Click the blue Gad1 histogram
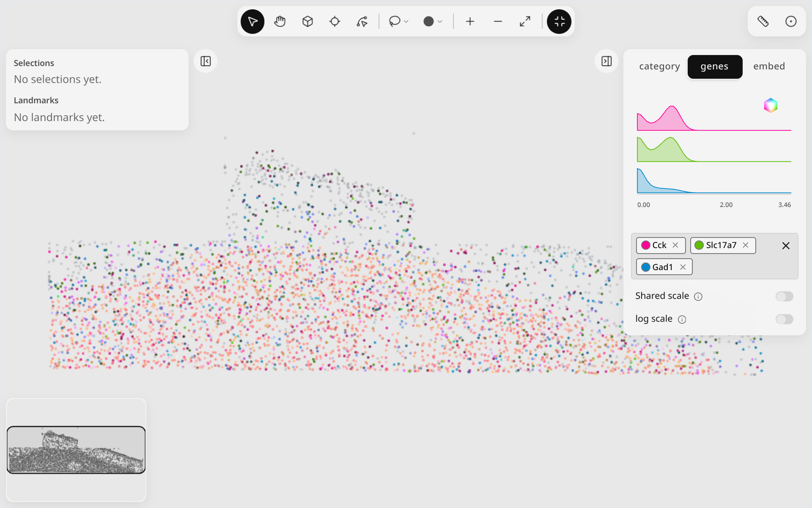This screenshot has height=508, width=812. click(x=714, y=181)
